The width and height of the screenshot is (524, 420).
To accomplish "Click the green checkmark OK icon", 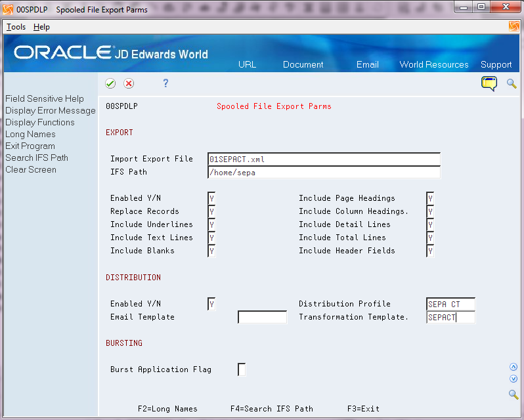I will click(110, 83).
